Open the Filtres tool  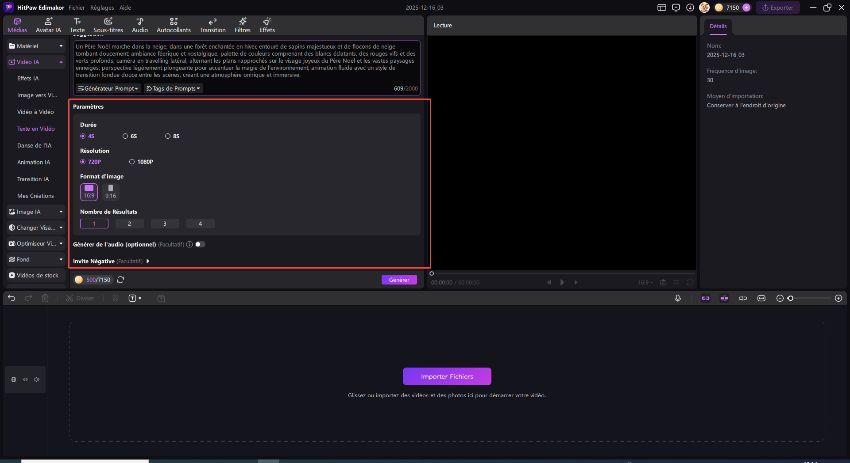(x=242, y=25)
